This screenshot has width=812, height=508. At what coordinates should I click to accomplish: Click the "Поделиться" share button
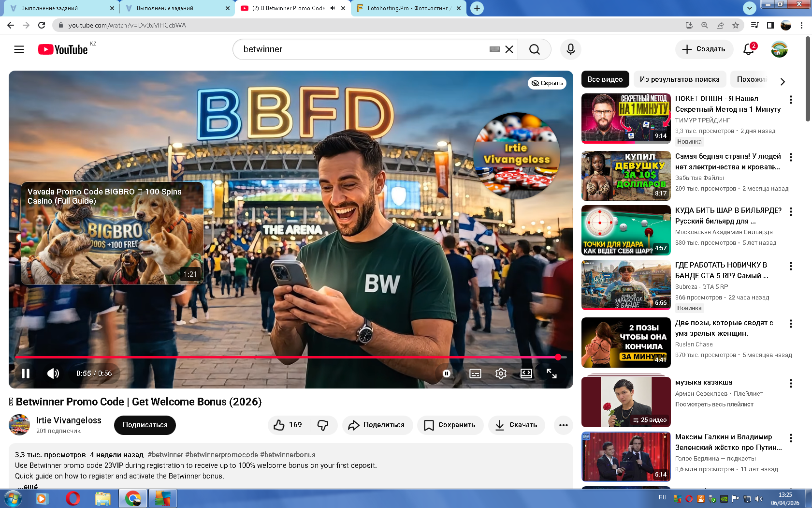pyautogui.click(x=377, y=425)
